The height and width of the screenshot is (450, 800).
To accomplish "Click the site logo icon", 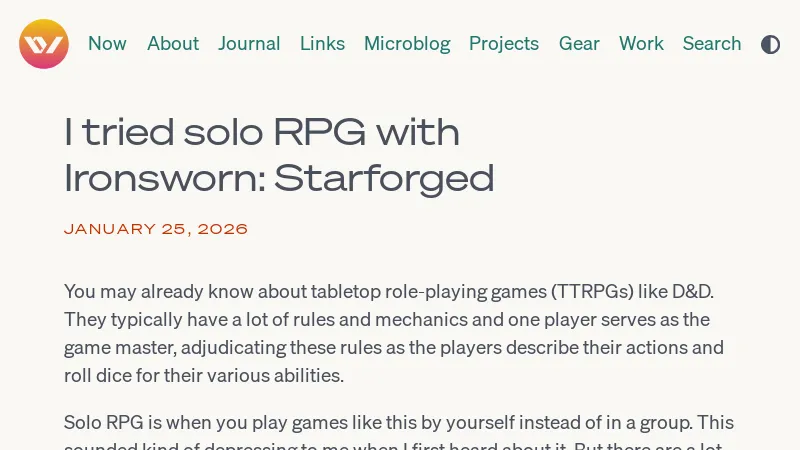I will tap(44, 44).
